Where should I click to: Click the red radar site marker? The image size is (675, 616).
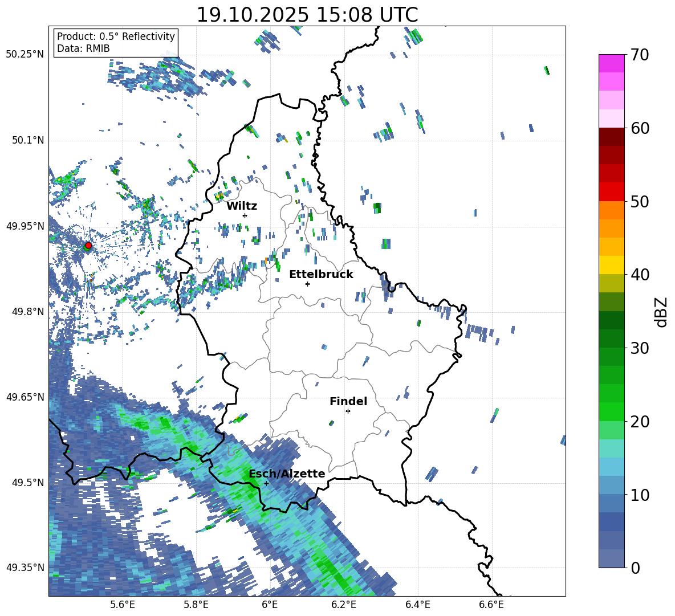tap(88, 246)
